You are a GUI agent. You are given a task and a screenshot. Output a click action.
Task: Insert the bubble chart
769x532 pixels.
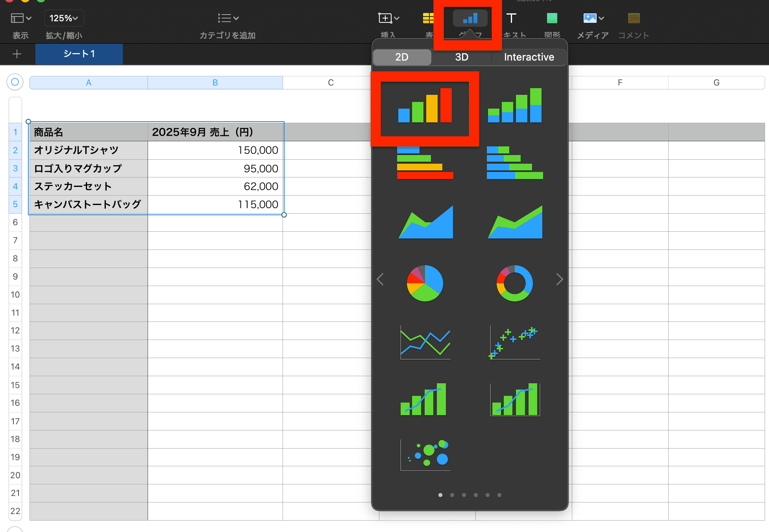[425, 455]
